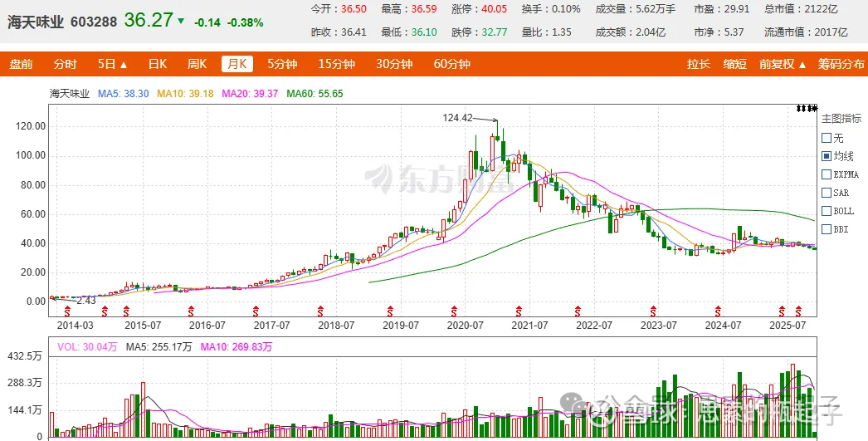Open the 5日 period dropdown
868x441 pixels.
click(113, 64)
